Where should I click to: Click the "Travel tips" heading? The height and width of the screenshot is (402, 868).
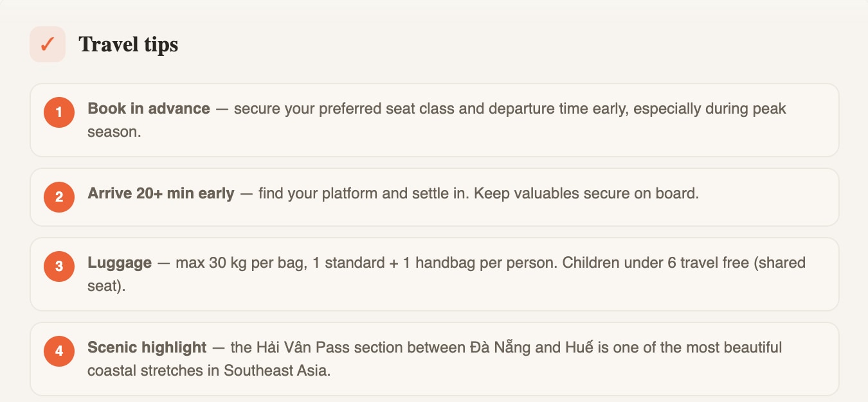tap(128, 44)
